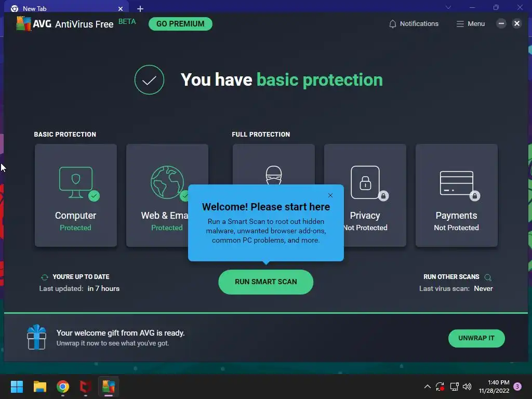
Task: Click the sync tray icon with red dot
Action: [x=440, y=387]
